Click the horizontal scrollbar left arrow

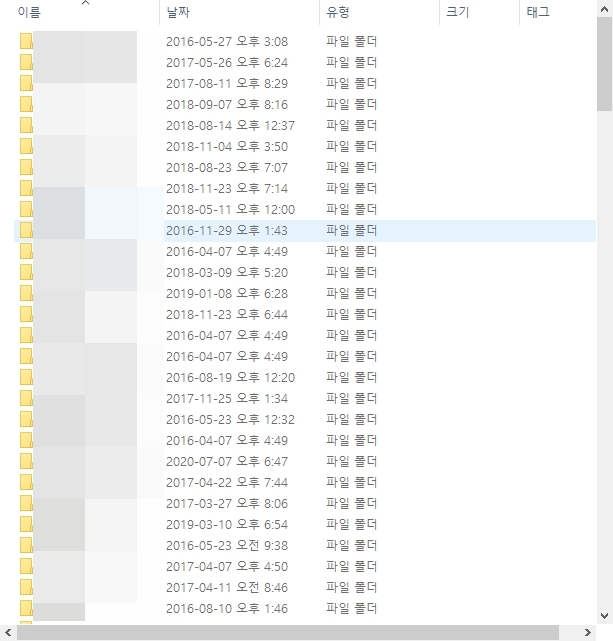tap(8, 632)
